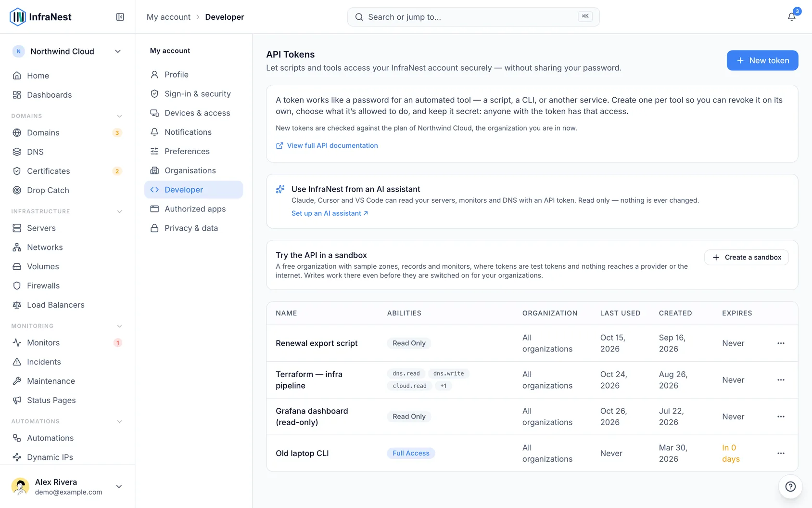The width and height of the screenshot is (812, 508).
Task: Open Certificates in the sidebar
Action: (67, 171)
